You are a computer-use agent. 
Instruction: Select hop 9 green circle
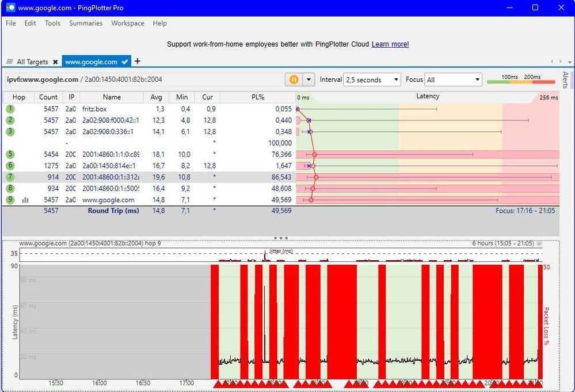tap(10, 200)
